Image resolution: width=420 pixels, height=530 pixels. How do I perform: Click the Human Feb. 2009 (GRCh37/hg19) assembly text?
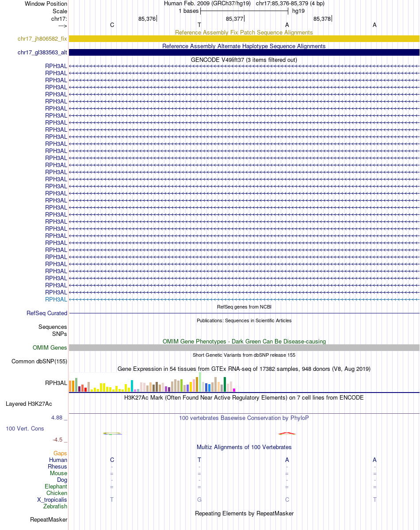coord(207,4)
